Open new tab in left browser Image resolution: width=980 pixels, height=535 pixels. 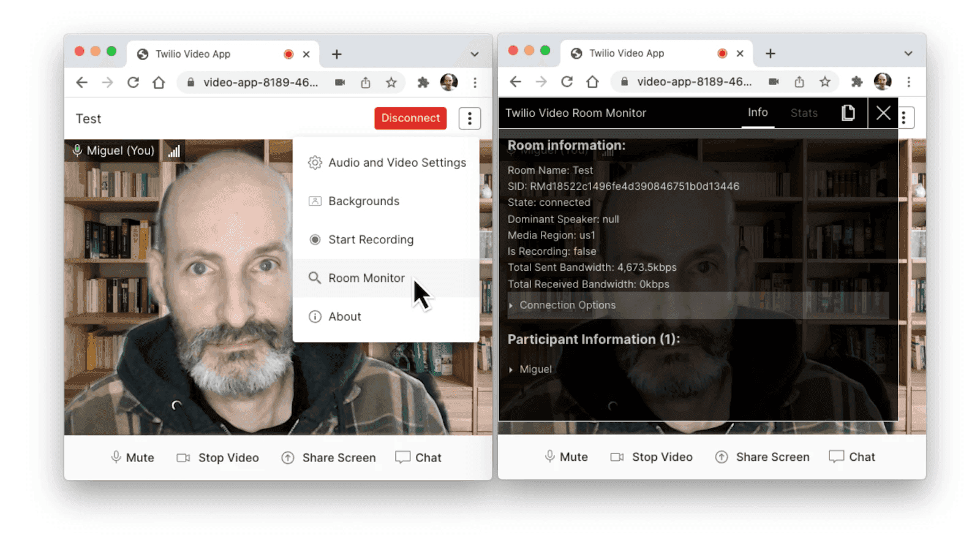336,54
